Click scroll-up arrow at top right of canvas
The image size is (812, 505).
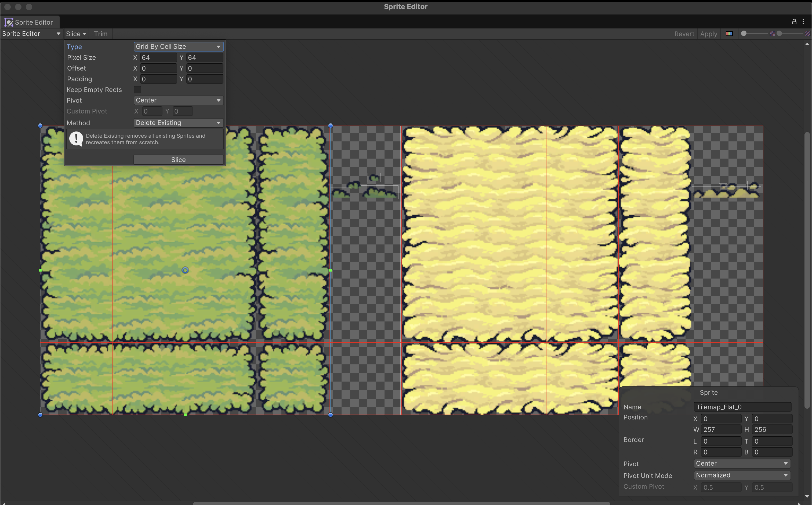point(807,44)
